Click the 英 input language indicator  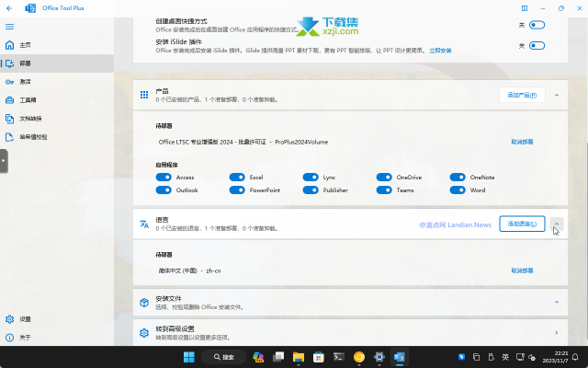pyautogui.click(x=505, y=357)
